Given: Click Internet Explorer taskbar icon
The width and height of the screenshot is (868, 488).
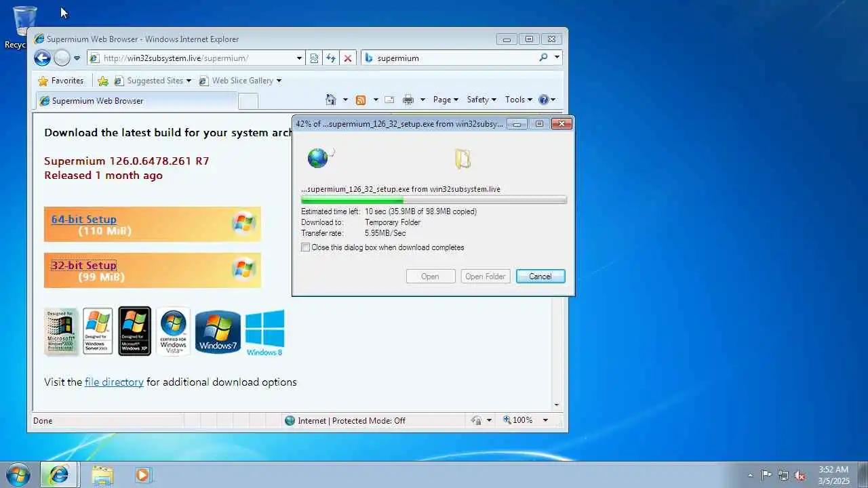Looking at the screenshot, I should tap(59, 474).
